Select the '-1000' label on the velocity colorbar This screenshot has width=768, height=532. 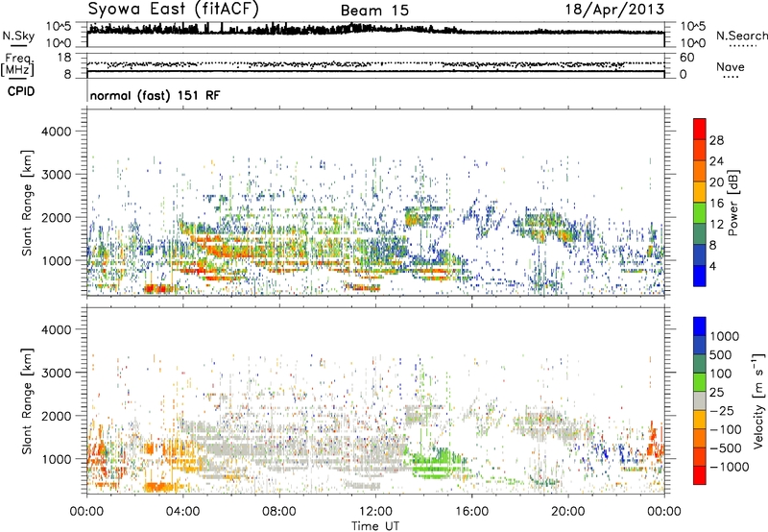(x=730, y=467)
